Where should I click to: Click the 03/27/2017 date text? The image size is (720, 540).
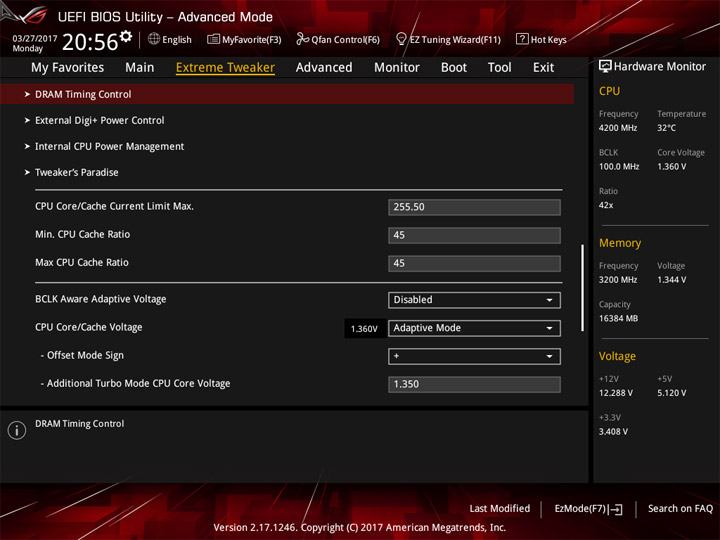coord(34,39)
